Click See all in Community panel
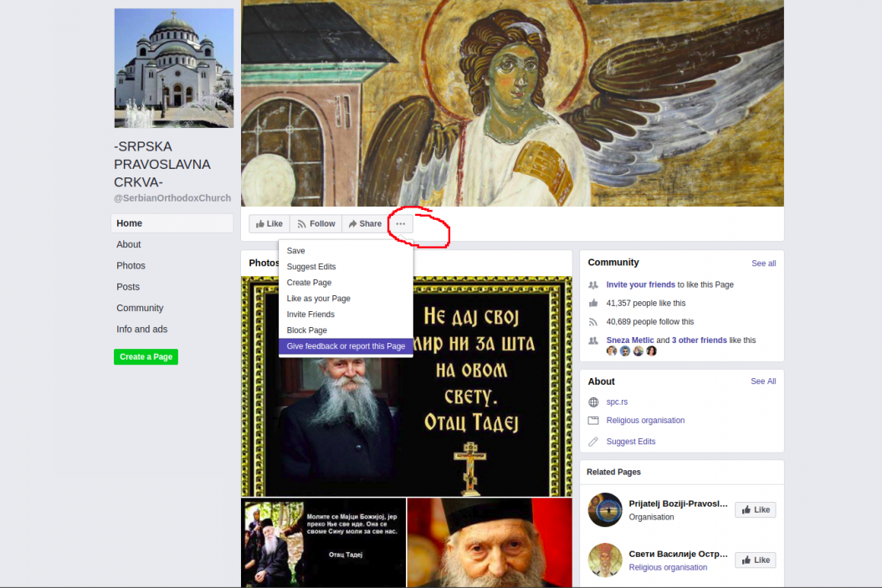882x588 pixels. click(x=763, y=263)
